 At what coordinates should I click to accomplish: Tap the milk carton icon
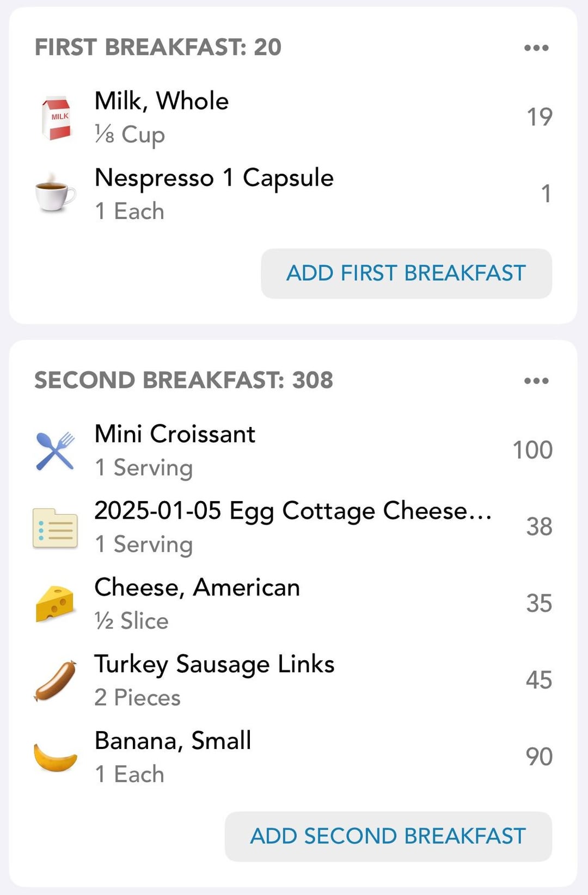(x=56, y=118)
